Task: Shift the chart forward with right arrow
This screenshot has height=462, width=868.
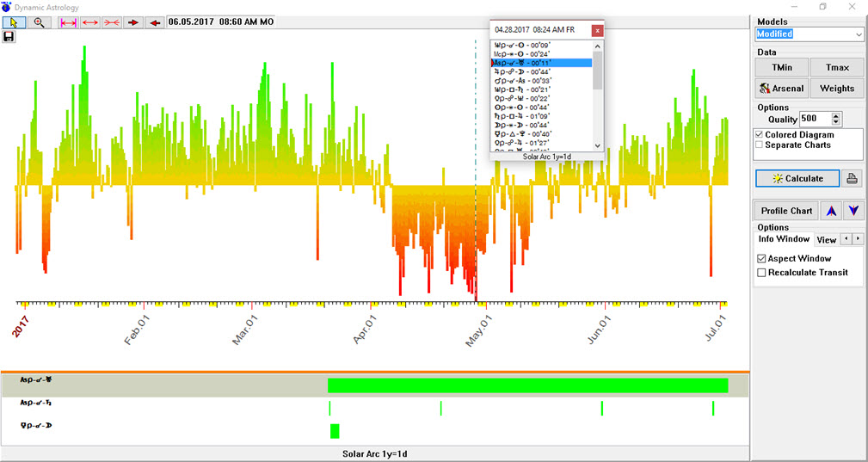Action: [133, 22]
